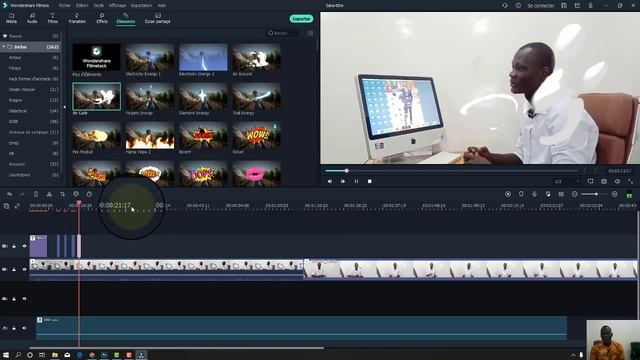Screen dimensions: 640x360
Task: Toggle visibility eye on titles track
Action: pyautogui.click(x=24, y=246)
